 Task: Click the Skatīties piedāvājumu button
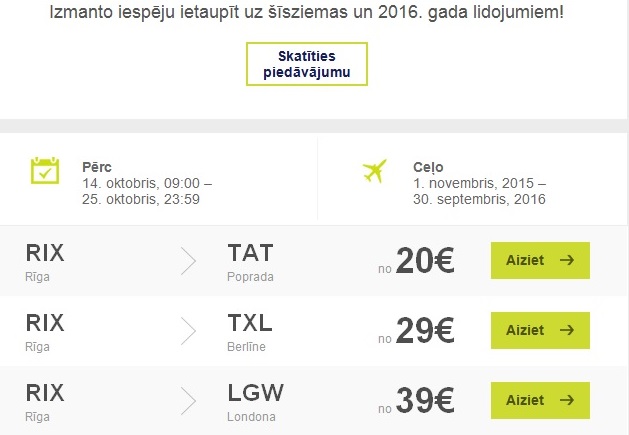[307, 64]
